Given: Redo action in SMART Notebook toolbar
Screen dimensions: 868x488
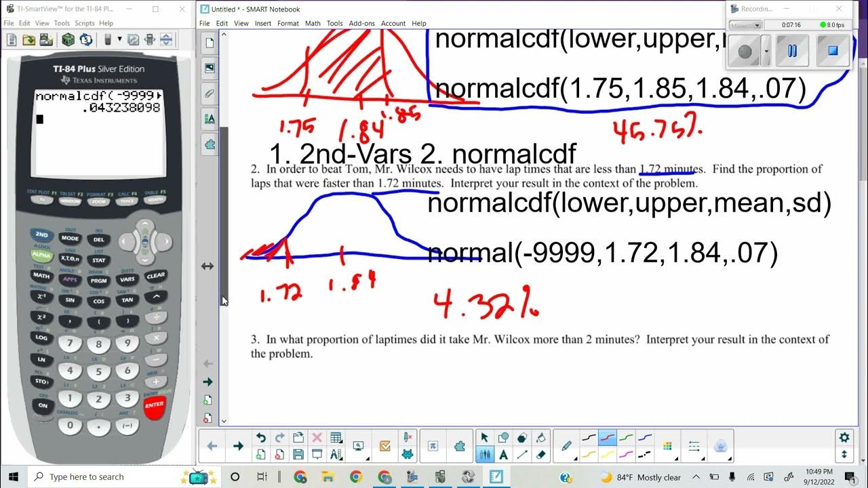Looking at the screenshot, I should pos(279,438).
